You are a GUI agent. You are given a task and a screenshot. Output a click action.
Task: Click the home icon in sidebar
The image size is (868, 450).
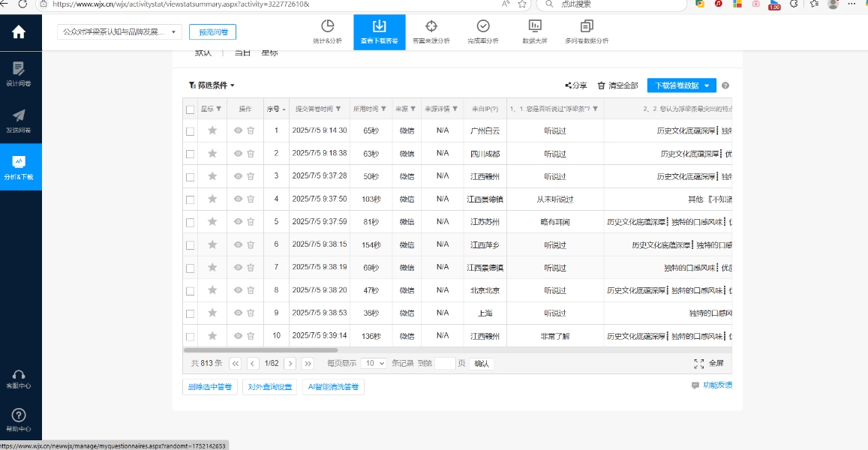19,32
